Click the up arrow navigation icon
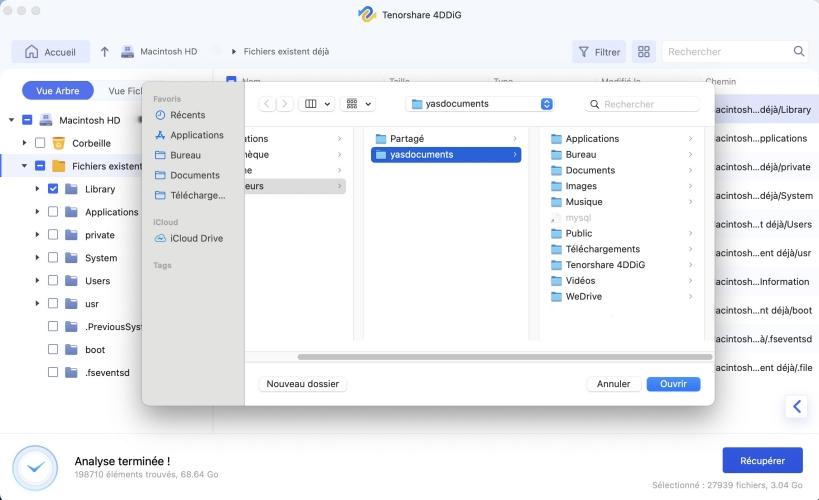This screenshot has height=500, width=819. point(105,52)
